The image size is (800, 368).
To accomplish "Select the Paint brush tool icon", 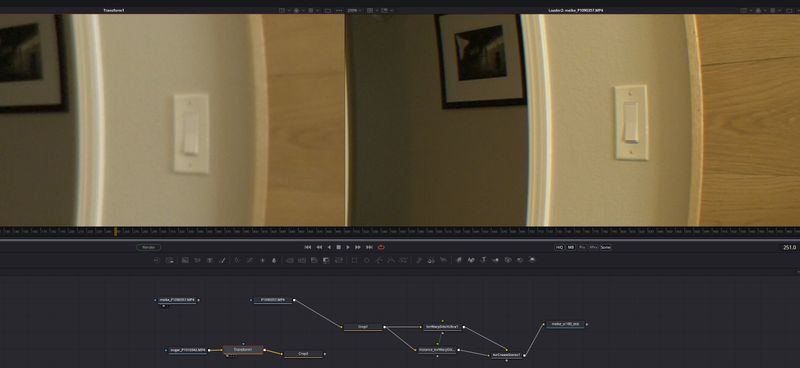I will (222, 260).
